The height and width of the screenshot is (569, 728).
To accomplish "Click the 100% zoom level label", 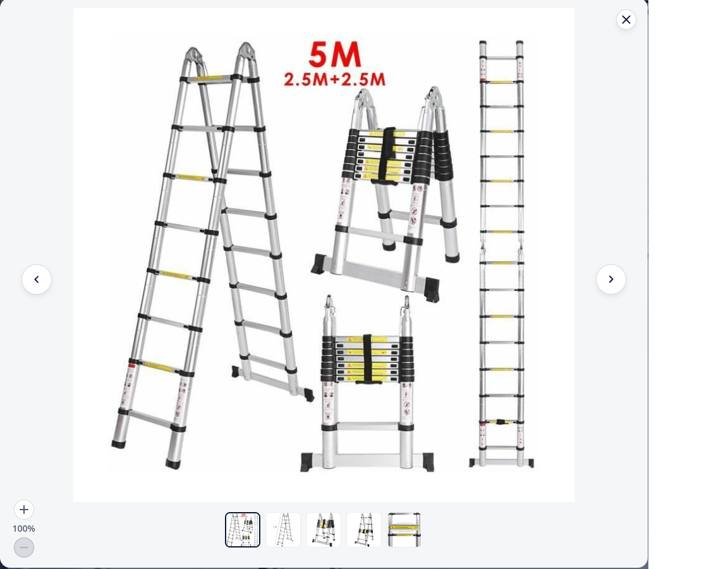I will pyautogui.click(x=23, y=529).
